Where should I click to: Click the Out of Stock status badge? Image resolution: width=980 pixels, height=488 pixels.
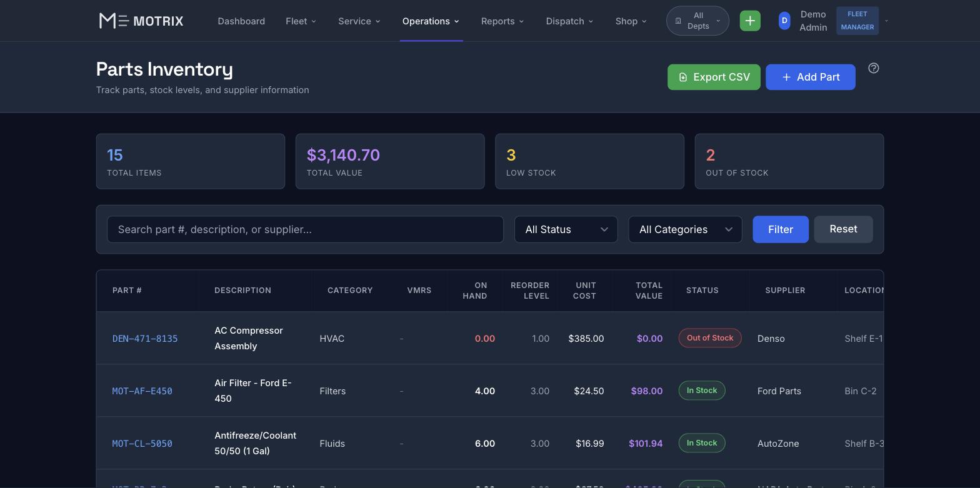(x=710, y=338)
